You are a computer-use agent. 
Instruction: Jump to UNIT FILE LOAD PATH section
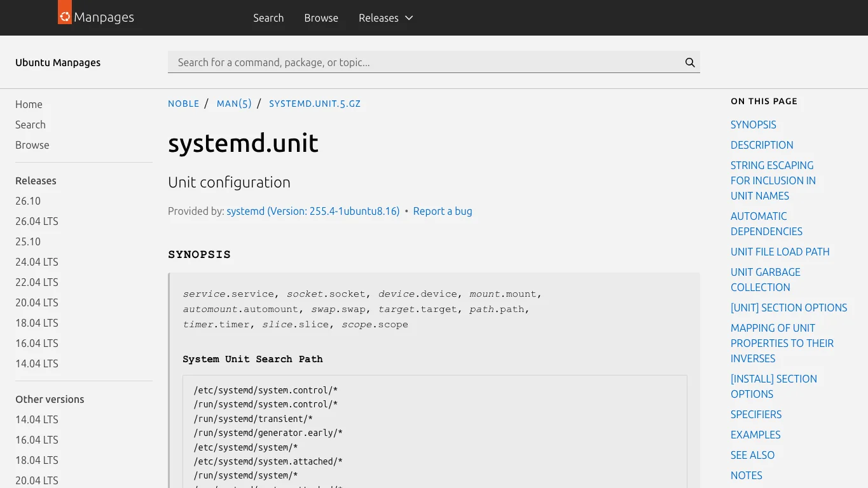pyautogui.click(x=780, y=252)
